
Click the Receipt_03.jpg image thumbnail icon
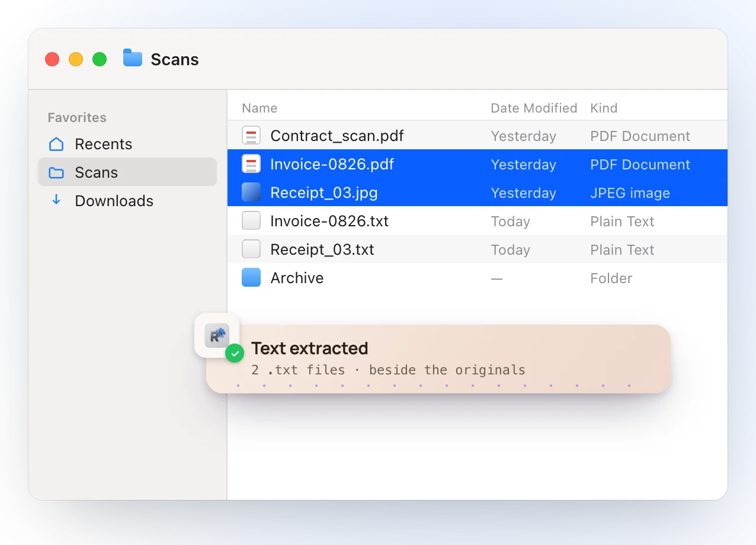(x=251, y=193)
